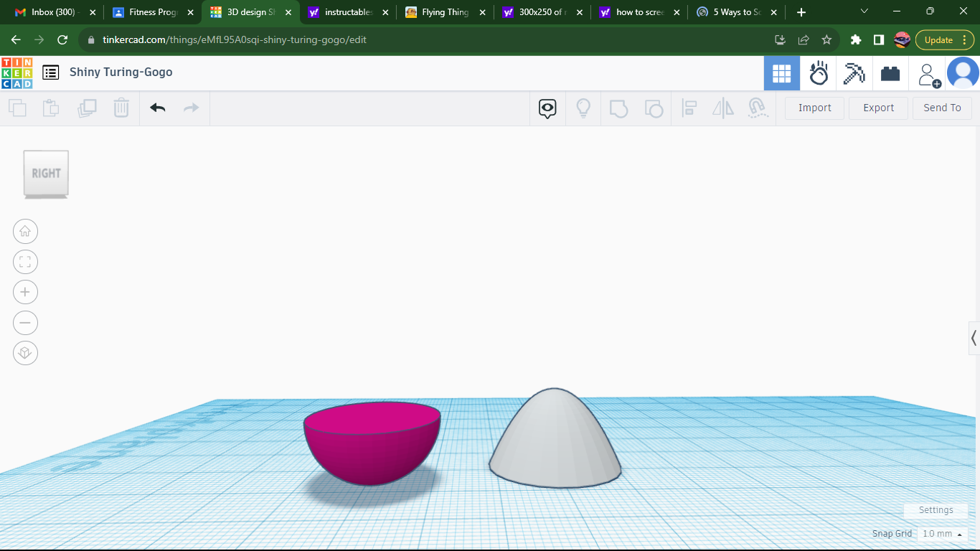Switch to Minecraft pickaxe mode
The height and width of the screenshot is (551, 980).
point(854,72)
